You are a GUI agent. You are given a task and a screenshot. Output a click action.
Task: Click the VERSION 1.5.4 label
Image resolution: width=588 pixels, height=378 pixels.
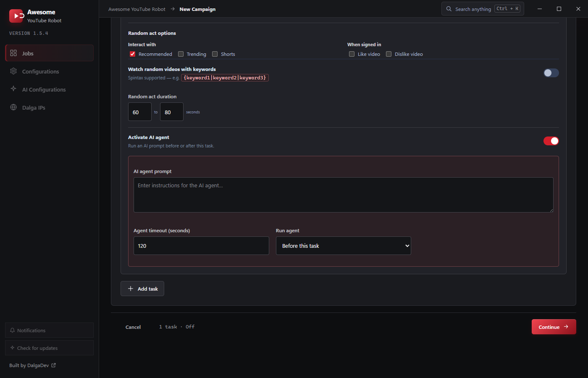(29, 33)
